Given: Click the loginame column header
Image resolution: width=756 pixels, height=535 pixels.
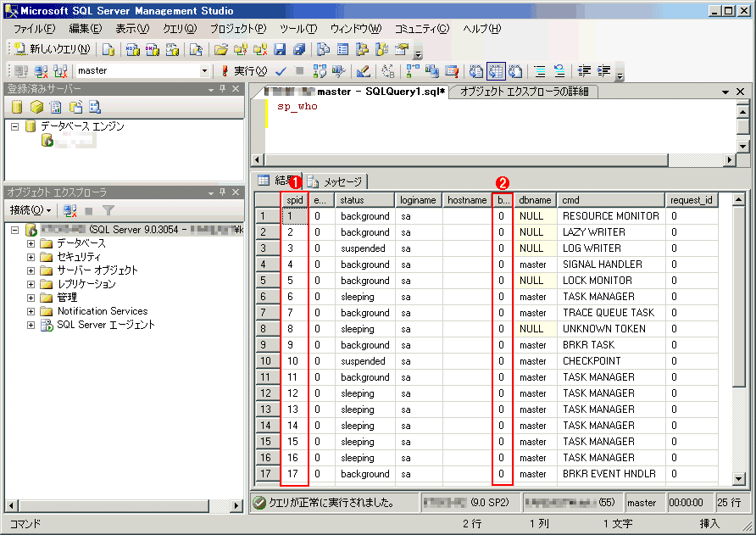Looking at the screenshot, I should coord(418,200).
